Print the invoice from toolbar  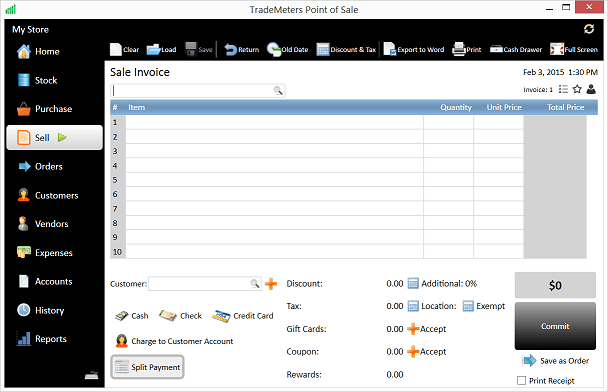[467, 50]
